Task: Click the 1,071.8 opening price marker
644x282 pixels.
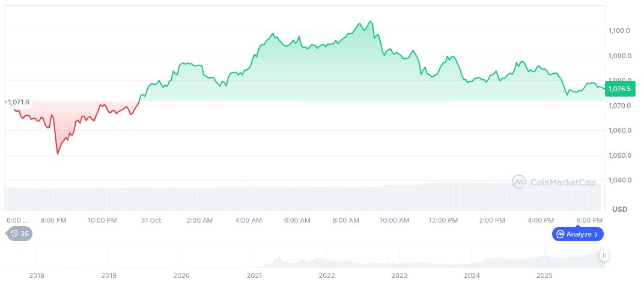Action: [x=18, y=103]
